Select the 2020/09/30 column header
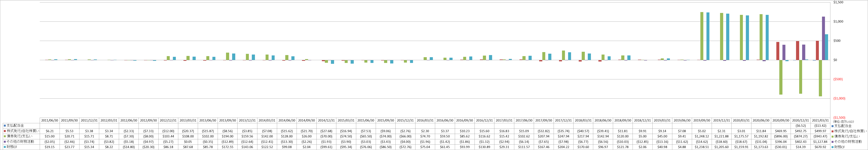The height and width of the screenshot is (150, 868). [781, 120]
